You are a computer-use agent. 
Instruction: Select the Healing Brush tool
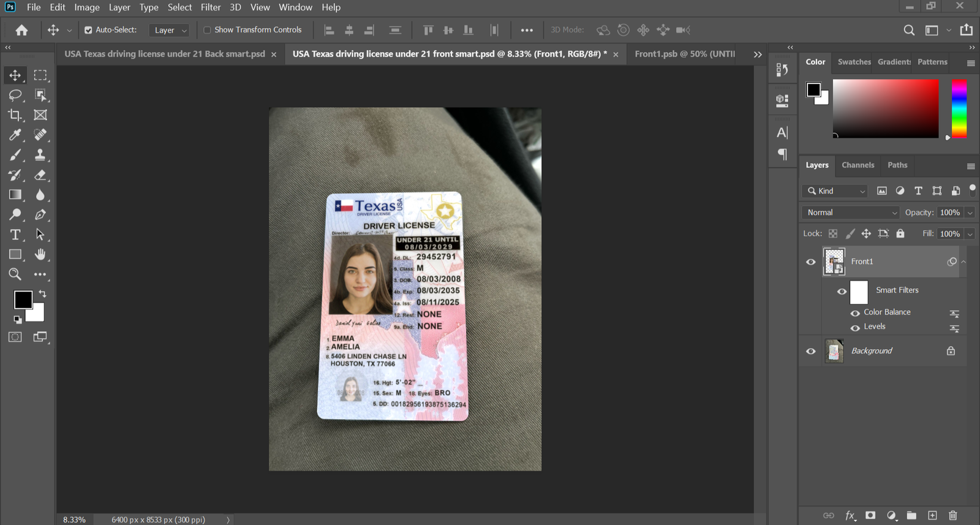40,135
